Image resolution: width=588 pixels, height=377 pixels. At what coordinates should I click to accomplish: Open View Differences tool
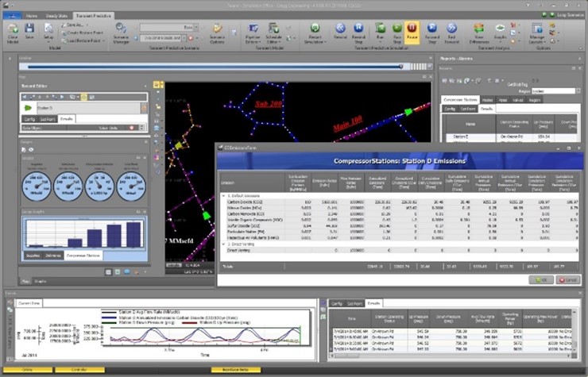click(479, 33)
